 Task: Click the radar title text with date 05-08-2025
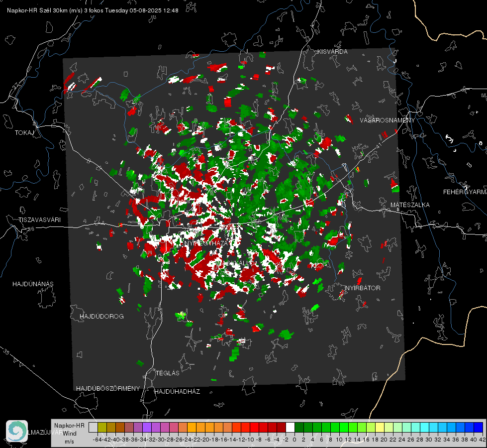pos(93,10)
